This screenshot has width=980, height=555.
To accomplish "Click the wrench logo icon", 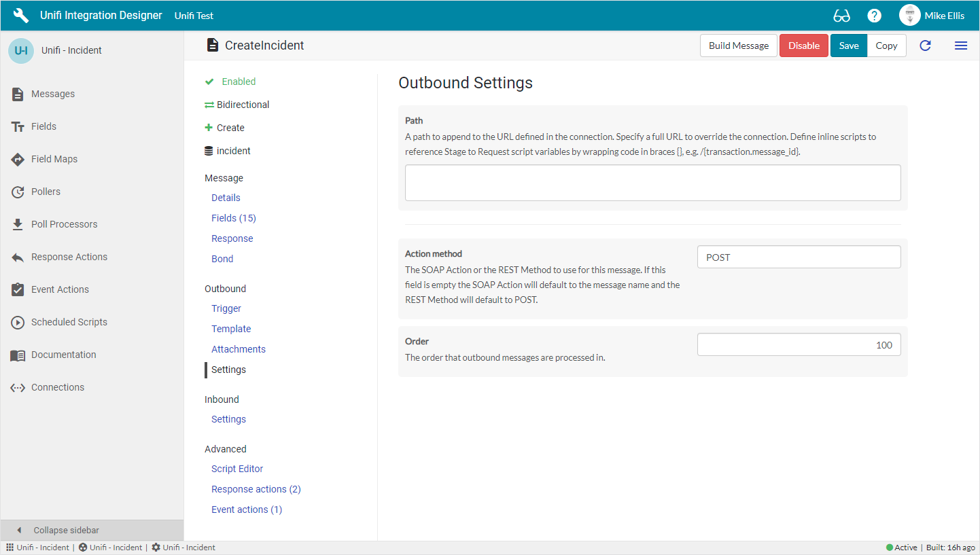I will (x=21, y=16).
